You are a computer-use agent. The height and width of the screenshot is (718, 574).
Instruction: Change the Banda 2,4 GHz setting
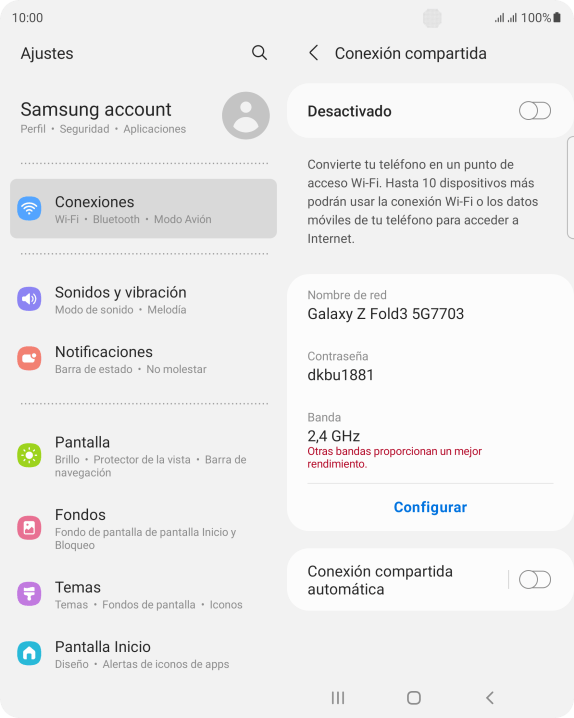pyautogui.click(x=430, y=442)
